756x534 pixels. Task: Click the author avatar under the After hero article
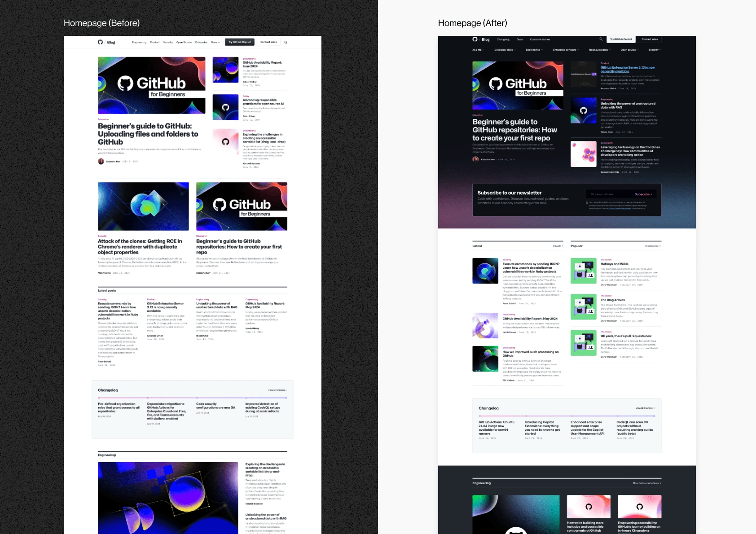(475, 159)
